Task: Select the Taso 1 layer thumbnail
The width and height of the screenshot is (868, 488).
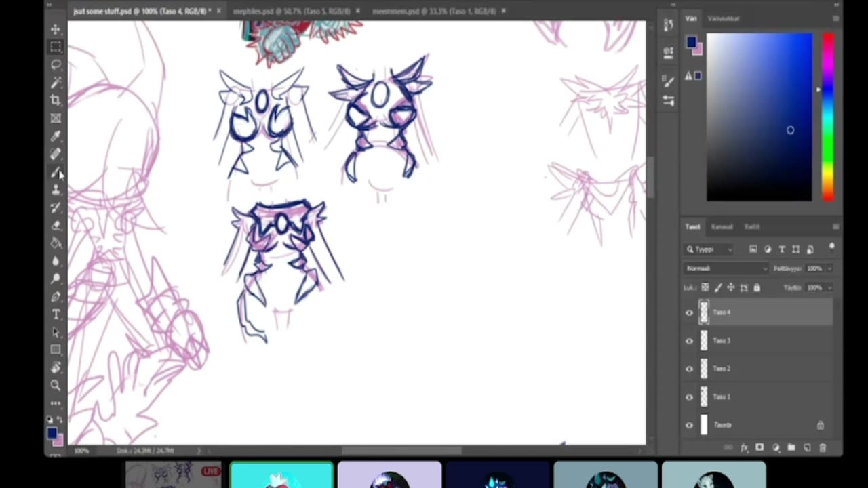Action: click(704, 397)
